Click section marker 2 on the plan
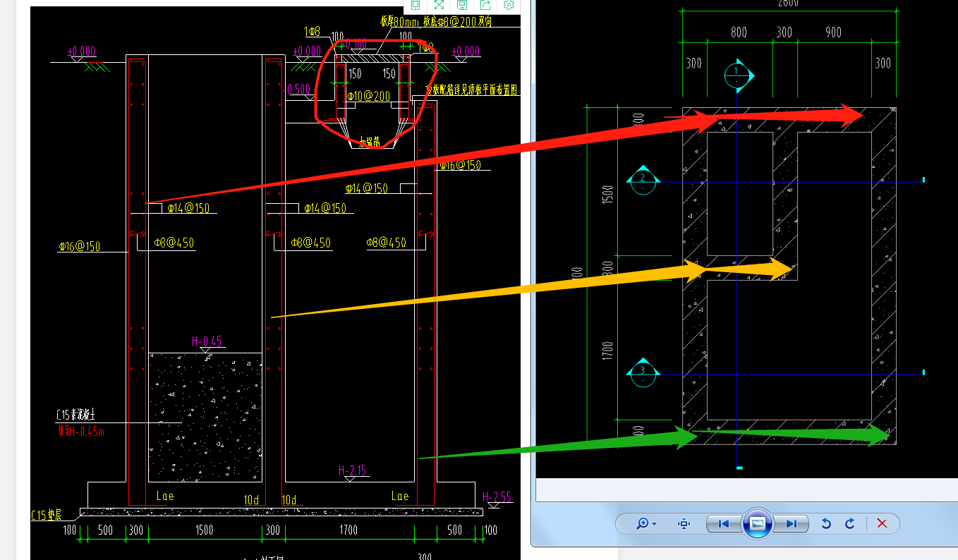 (x=643, y=179)
